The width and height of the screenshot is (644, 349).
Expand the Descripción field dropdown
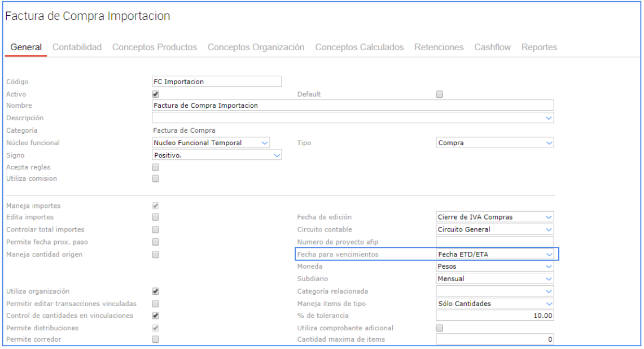549,118
